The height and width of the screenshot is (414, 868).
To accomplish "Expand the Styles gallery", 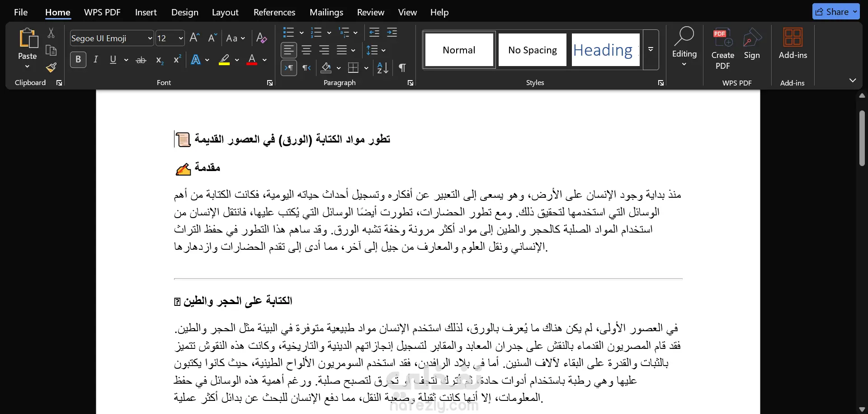I will pyautogui.click(x=651, y=50).
